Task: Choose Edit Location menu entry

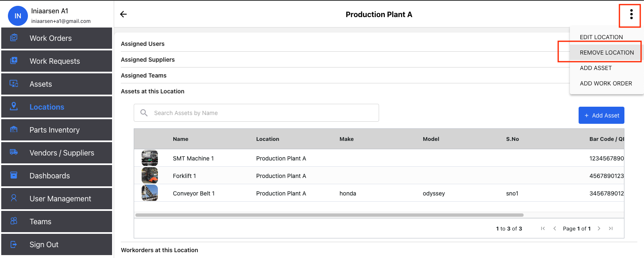Action: click(601, 37)
